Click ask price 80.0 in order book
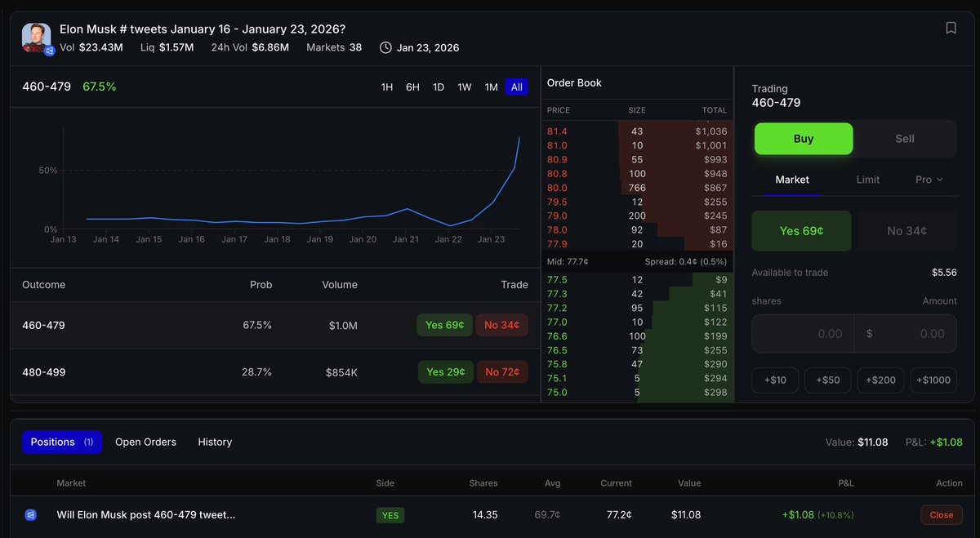This screenshot has height=538, width=980. pyautogui.click(x=557, y=188)
